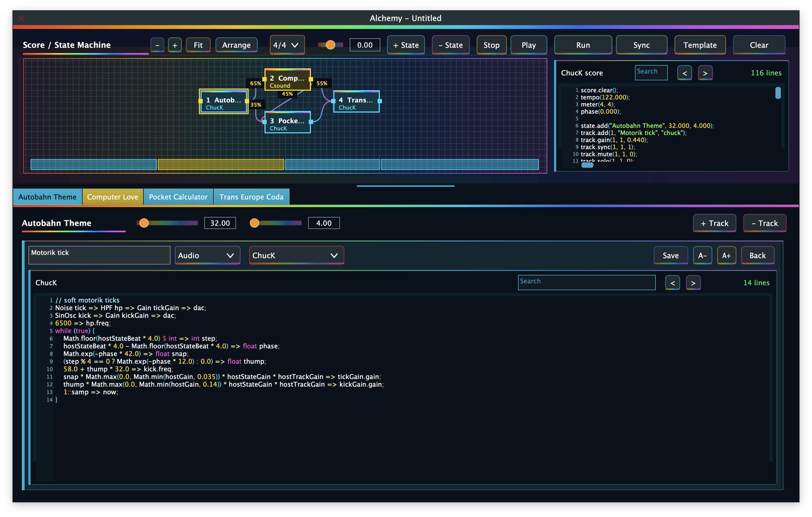Switch to the Trans Europe Coda tab
Screen dimensions: 812x517
point(251,197)
